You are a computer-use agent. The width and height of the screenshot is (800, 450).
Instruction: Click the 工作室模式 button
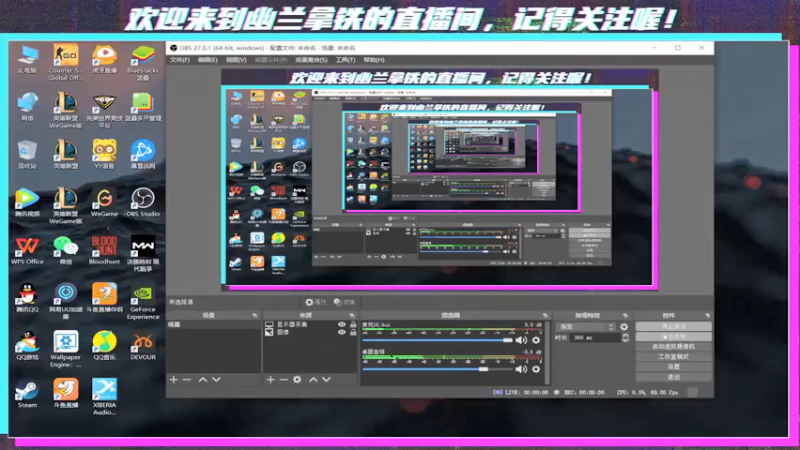(673, 357)
